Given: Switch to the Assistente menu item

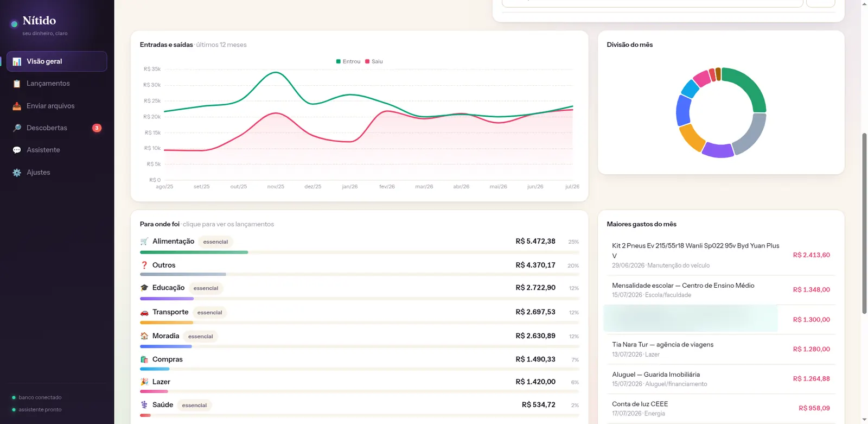Looking at the screenshot, I should tap(56, 150).
